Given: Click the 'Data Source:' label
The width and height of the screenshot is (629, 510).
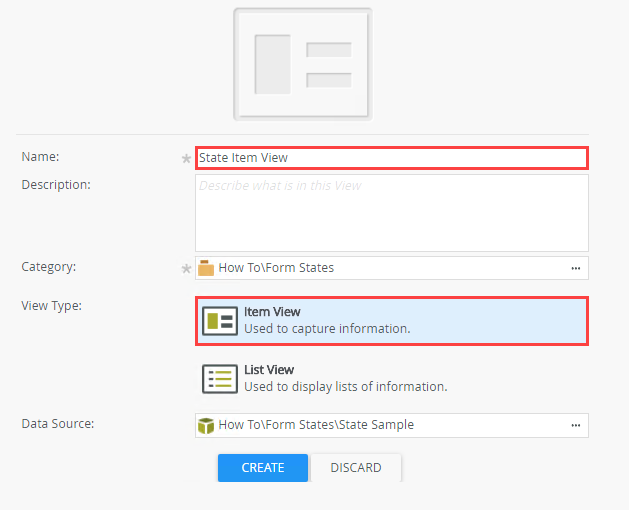Looking at the screenshot, I should click(x=58, y=424).
